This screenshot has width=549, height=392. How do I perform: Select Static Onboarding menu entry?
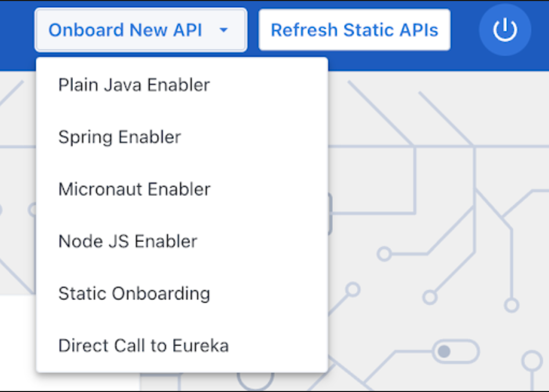coord(134,293)
